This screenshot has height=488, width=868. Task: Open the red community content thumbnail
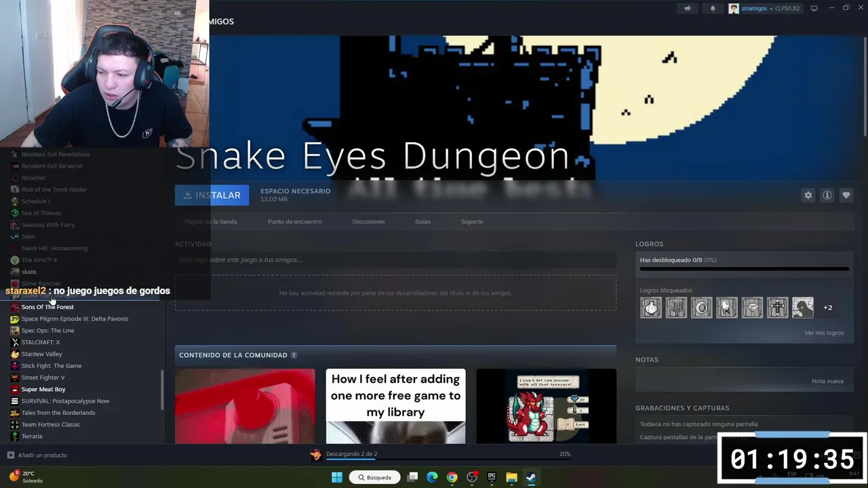(x=245, y=406)
